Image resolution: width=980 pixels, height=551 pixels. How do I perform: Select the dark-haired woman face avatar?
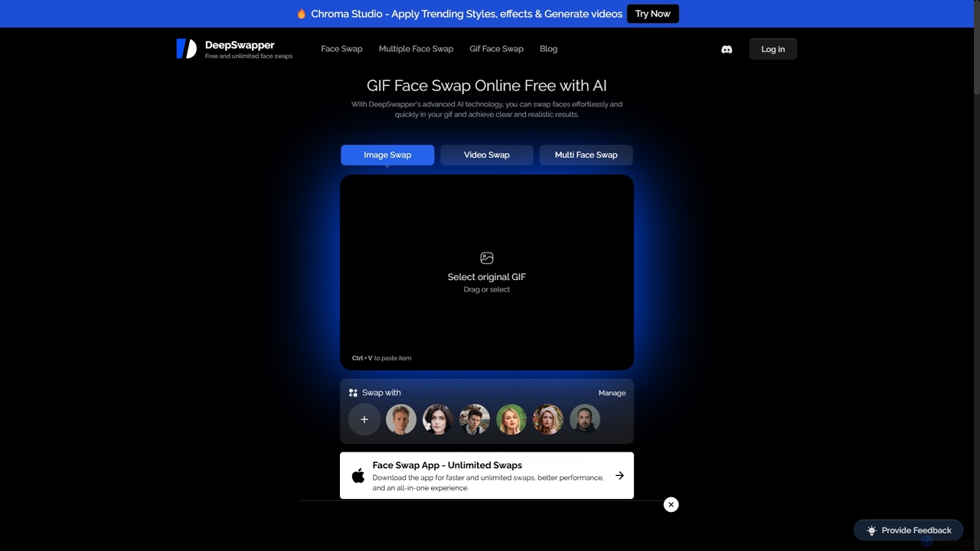point(438,419)
